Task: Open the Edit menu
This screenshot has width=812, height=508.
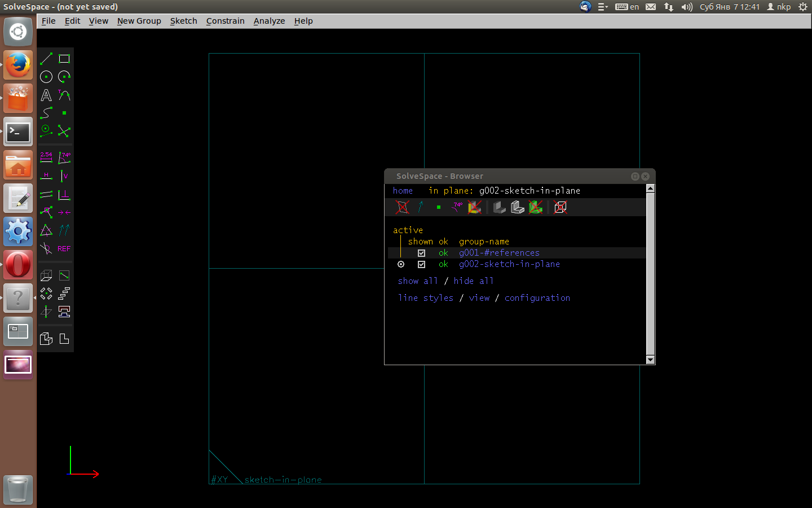Action: 72,21
